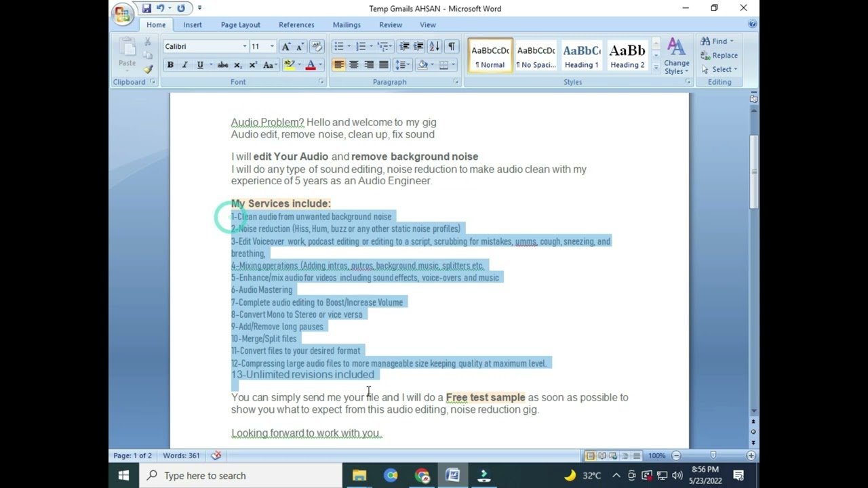Viewport: 868px width, 488px height.
Task: Open the Change Case dropdown
Action: [269, 65]
